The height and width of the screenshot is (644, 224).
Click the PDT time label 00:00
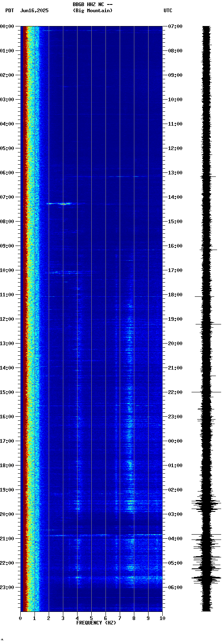click(7, 26)
